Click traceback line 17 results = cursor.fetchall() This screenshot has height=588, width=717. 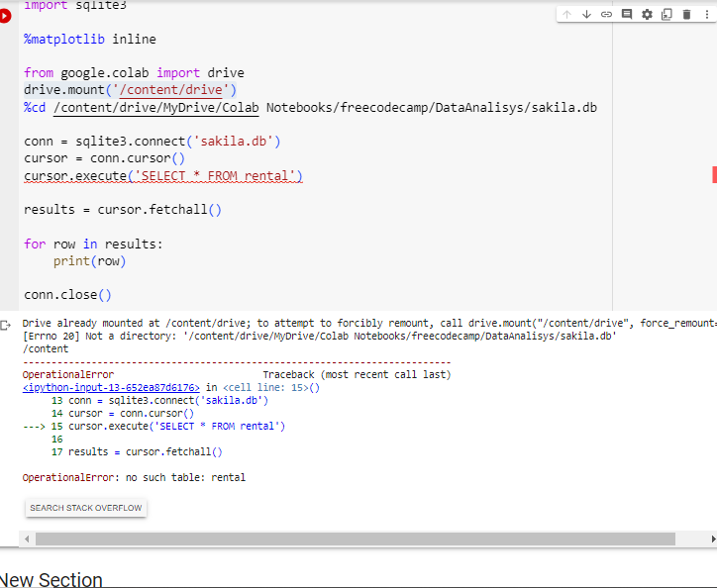point(137,452)
